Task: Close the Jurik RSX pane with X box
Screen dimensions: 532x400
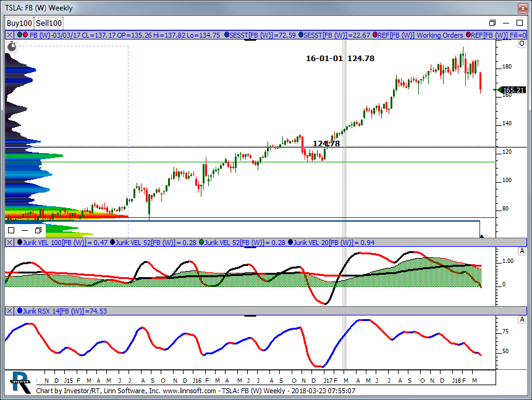Action: click(9, 311)
